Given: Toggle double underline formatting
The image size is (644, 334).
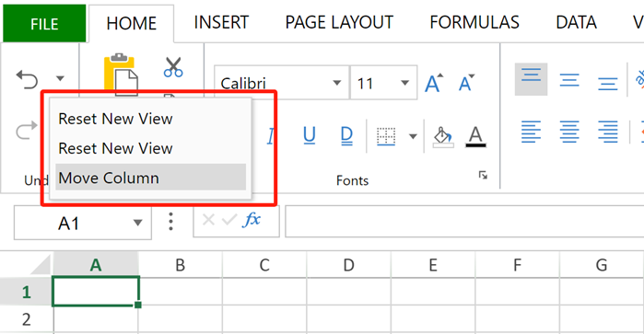Looking at the screenshot, I should [x=346, y=136].
